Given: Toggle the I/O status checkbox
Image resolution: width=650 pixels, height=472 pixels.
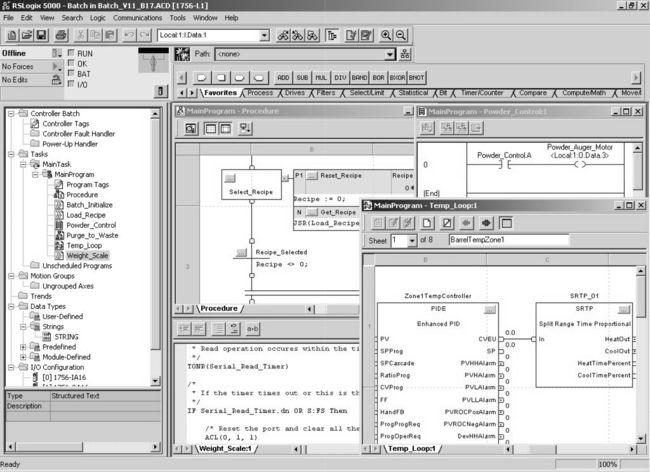Looking at the screenshot, I should pyautogui.click(x=71, y=84).
